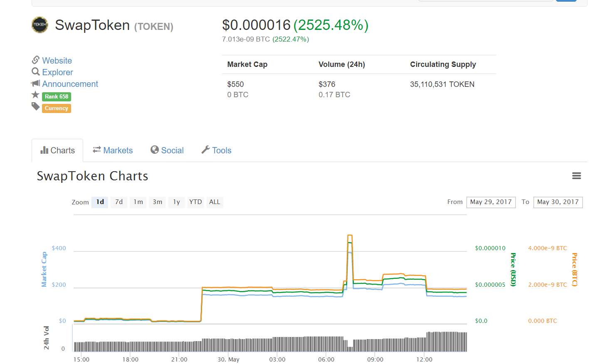Click the globe icon on Social tab

point(155,150)
